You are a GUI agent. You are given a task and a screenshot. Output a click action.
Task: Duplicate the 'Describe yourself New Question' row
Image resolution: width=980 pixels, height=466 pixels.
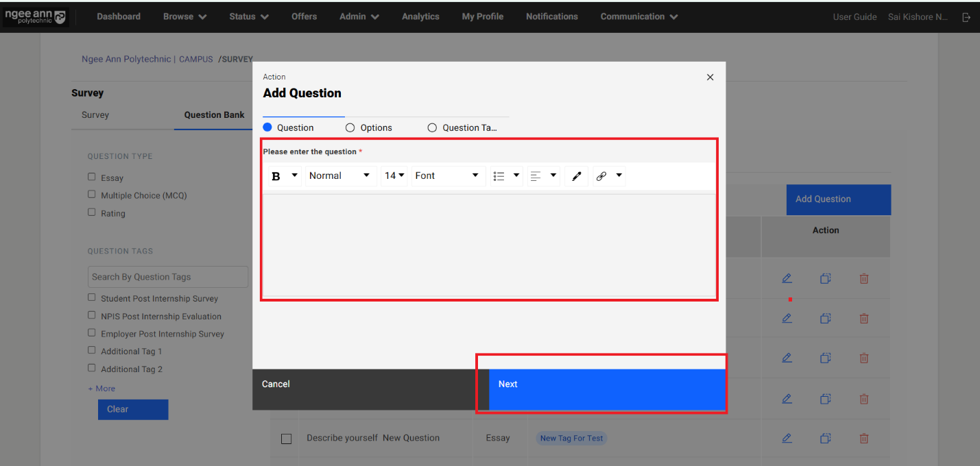[x=826, y=438]
